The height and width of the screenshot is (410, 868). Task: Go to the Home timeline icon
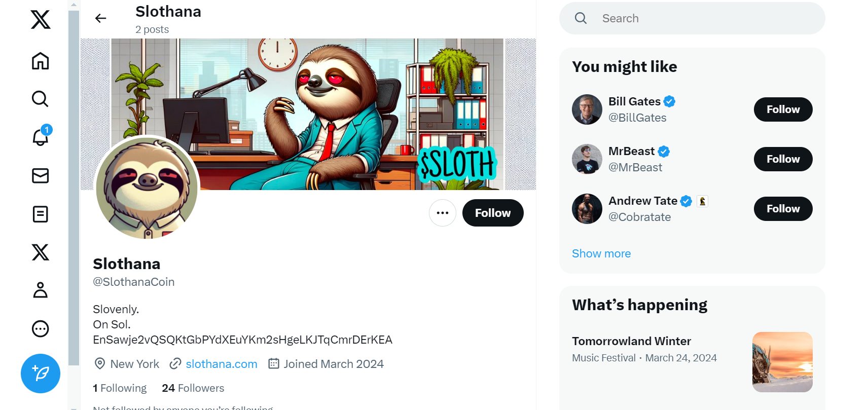tap(41, 61)
